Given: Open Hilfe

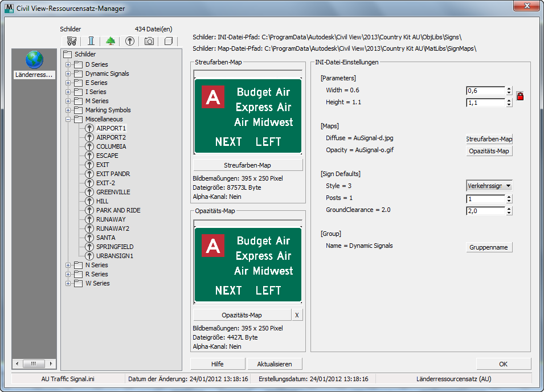Looking at the screenshot, I should coord(218,364).
